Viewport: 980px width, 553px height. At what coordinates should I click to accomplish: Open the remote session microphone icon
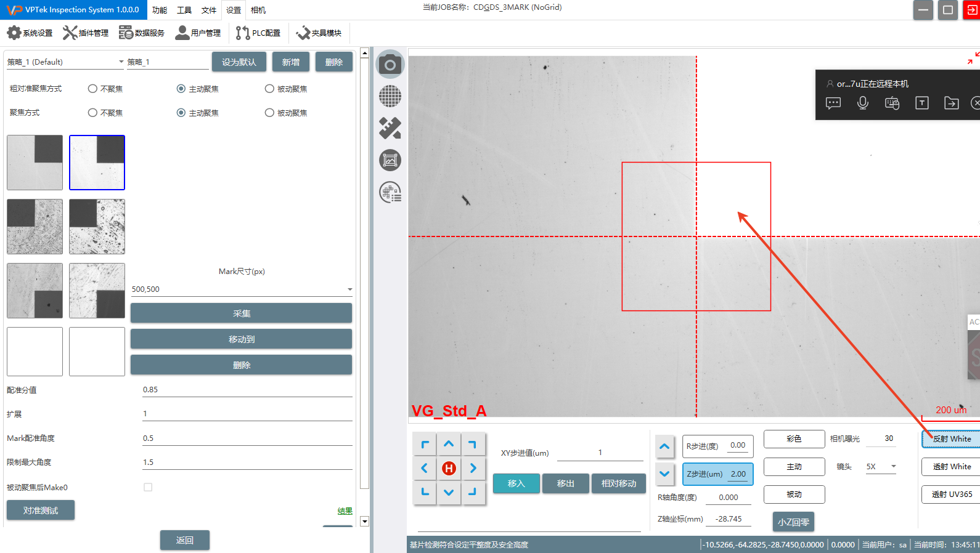click(862, 103)
